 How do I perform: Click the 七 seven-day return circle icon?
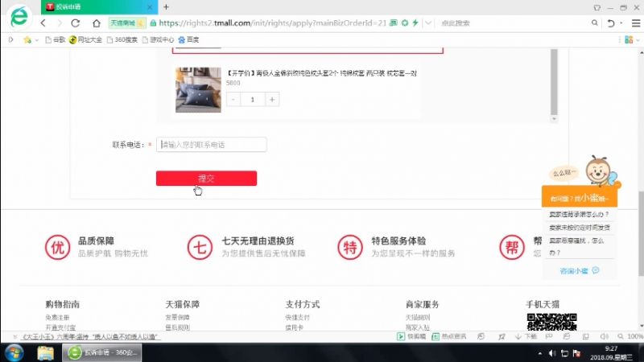click(x=200, y=247)
